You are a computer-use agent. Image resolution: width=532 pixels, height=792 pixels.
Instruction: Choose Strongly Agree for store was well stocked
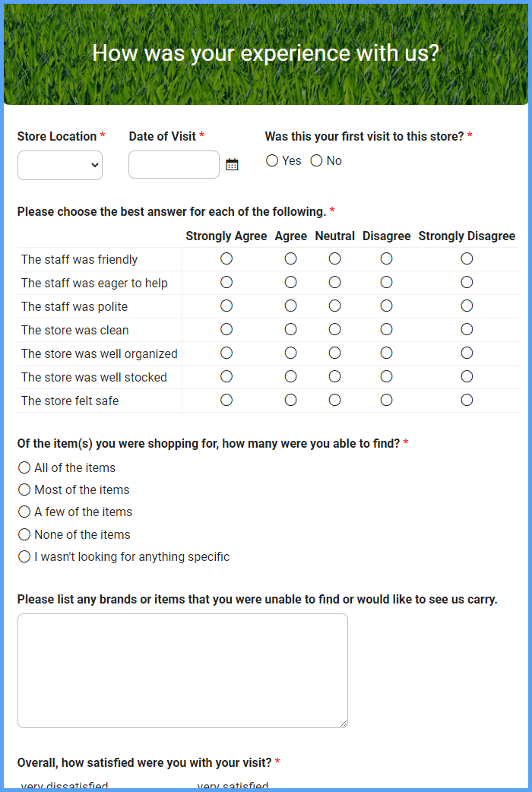coord(226,377)
